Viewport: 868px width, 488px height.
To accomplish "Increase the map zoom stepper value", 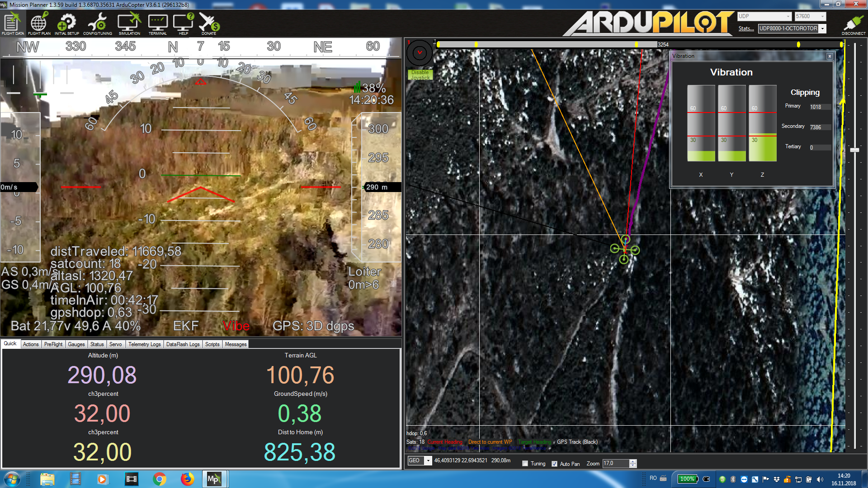I will [633, 461].
